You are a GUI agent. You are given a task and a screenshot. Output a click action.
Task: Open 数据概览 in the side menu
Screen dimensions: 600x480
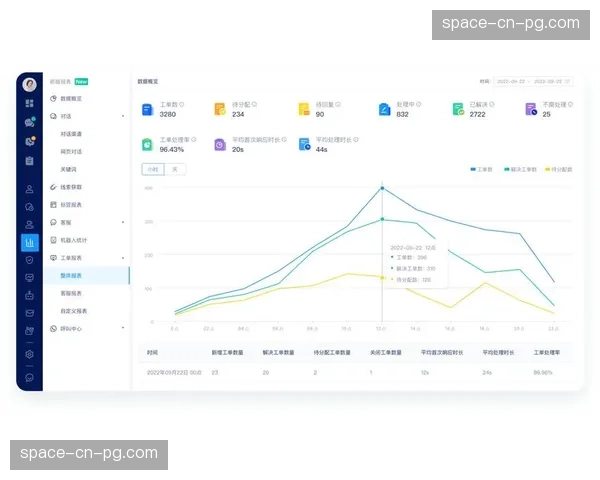[75, 99]
